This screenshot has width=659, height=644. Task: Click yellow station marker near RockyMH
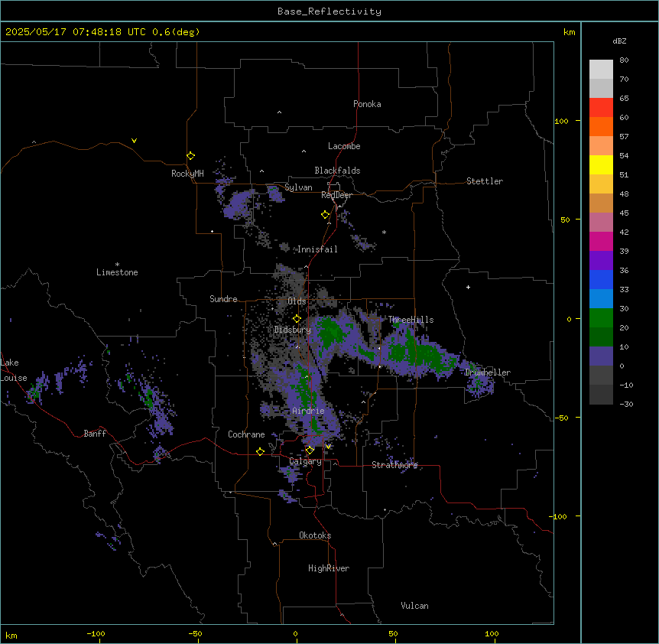[x=191, y=156]
